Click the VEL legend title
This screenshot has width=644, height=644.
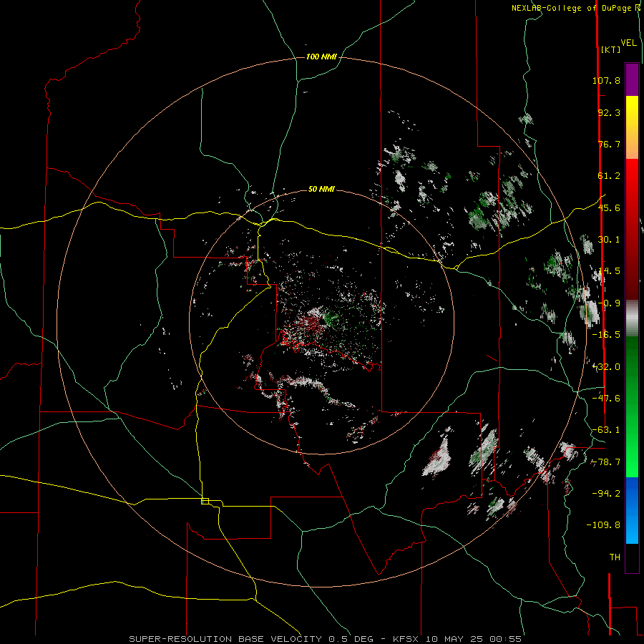tap(628, 43)
